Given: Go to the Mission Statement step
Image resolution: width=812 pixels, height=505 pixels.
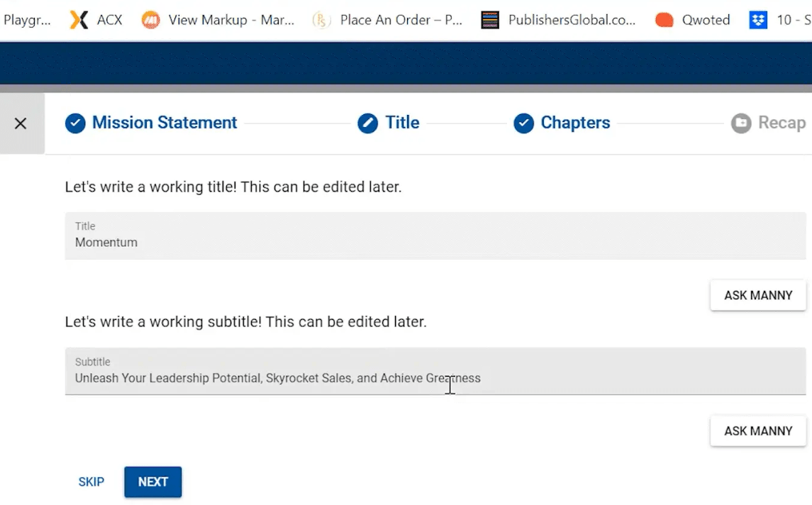Looking at the screenshot, I should (164, 123).
